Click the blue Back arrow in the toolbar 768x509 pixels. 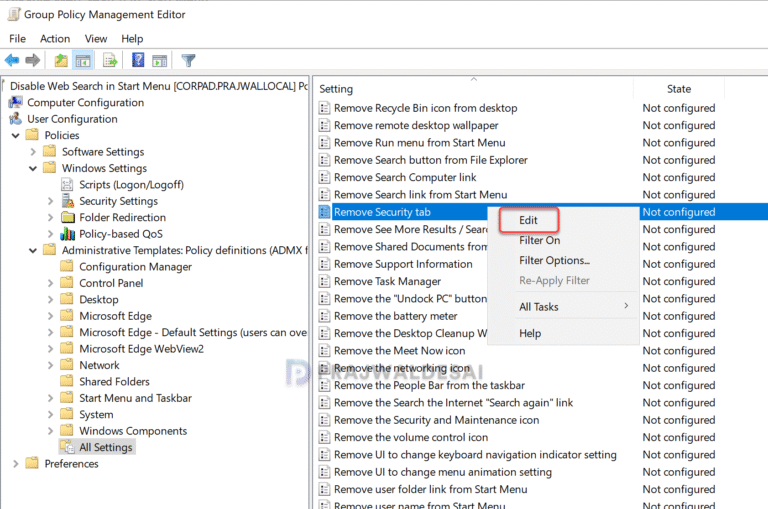12,60
